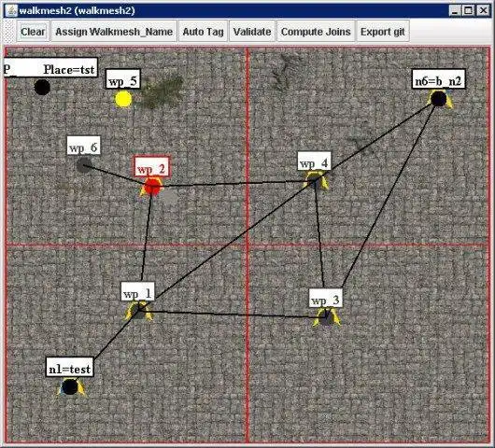Screen dimensions: 495x448
Task: Maximize the walkmesh2 window
Action: tap(469, 10)
